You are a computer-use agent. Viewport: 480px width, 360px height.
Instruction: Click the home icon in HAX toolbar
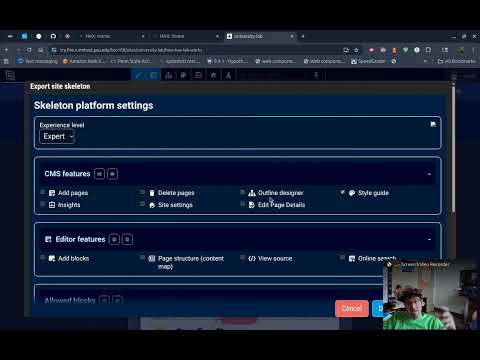(x=213, y=75)
